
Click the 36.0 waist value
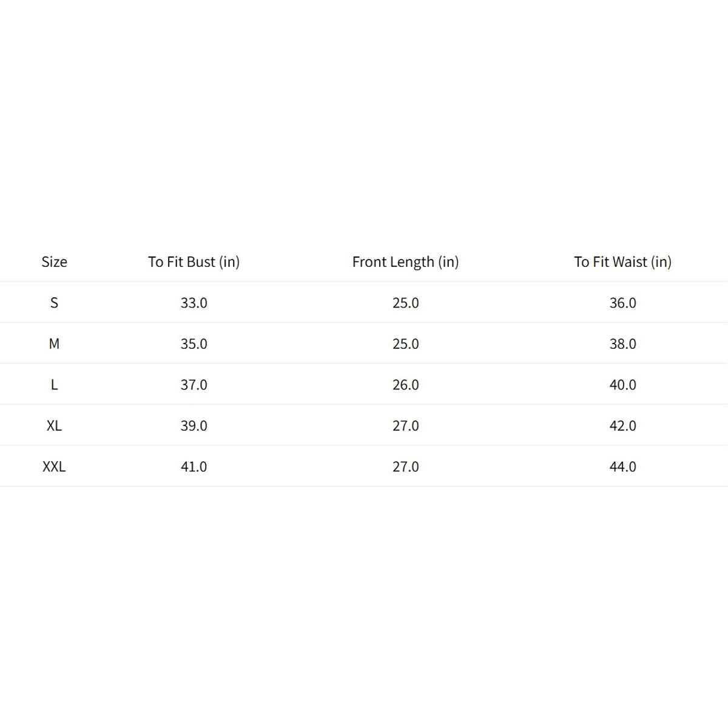(x=622, y=303)
